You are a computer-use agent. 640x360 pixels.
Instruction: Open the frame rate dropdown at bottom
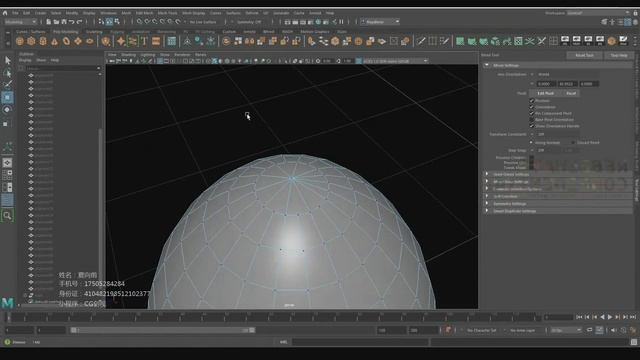(x=565, y=330)
